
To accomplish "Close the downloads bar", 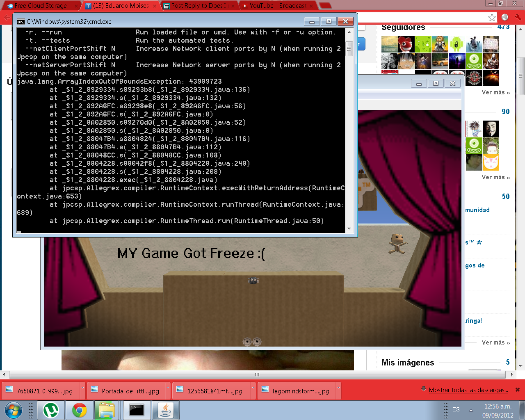I will (x=518, y=390).
